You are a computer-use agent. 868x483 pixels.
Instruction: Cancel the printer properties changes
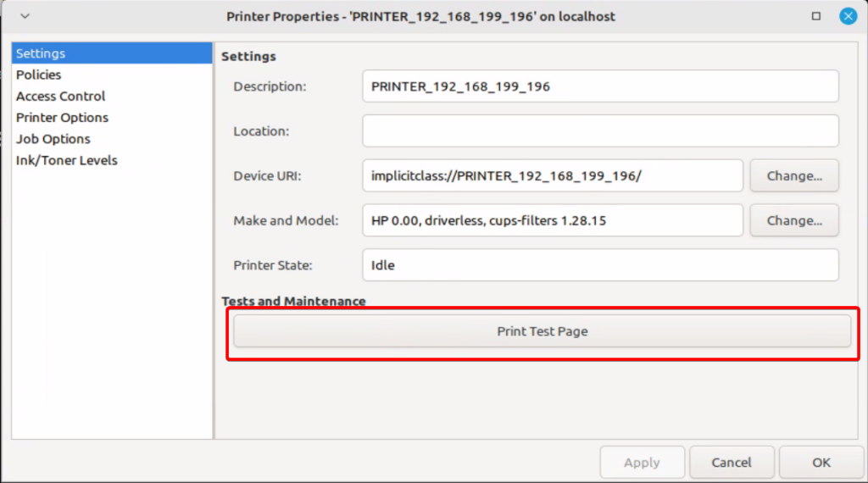(x=732, y=463)
